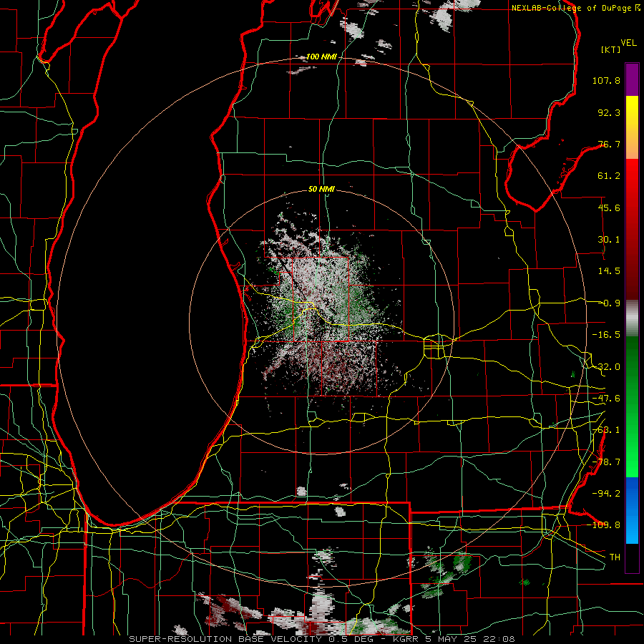Select the -0.9 legend value
Image resolution: width=644 pixels, height=644 pixels.
pos(610,303)
